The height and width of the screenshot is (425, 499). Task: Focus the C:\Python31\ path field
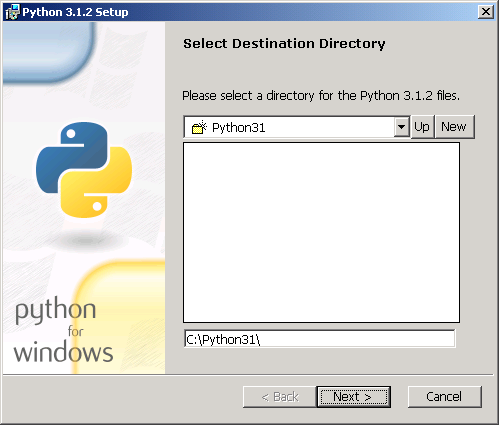click(319, 339)
